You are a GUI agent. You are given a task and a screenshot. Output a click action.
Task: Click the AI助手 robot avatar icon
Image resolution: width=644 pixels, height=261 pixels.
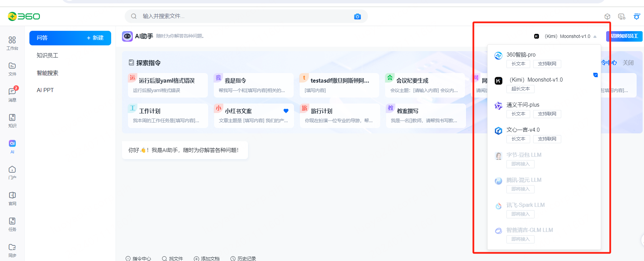[127, 36]
